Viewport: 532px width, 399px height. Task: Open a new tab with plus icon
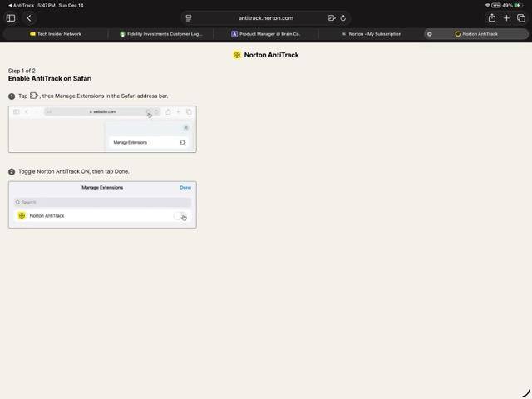[x=506, y=18]
